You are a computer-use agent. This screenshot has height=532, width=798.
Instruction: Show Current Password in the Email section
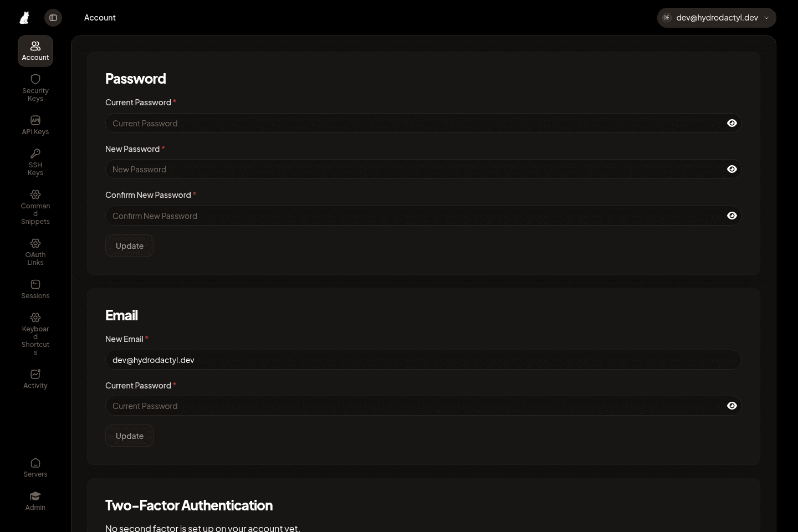tap(732, 406)
